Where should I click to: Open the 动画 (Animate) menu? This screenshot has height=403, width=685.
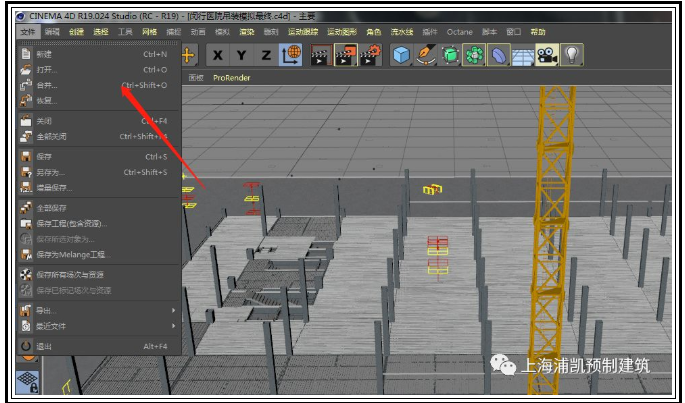tap(198, 32)
